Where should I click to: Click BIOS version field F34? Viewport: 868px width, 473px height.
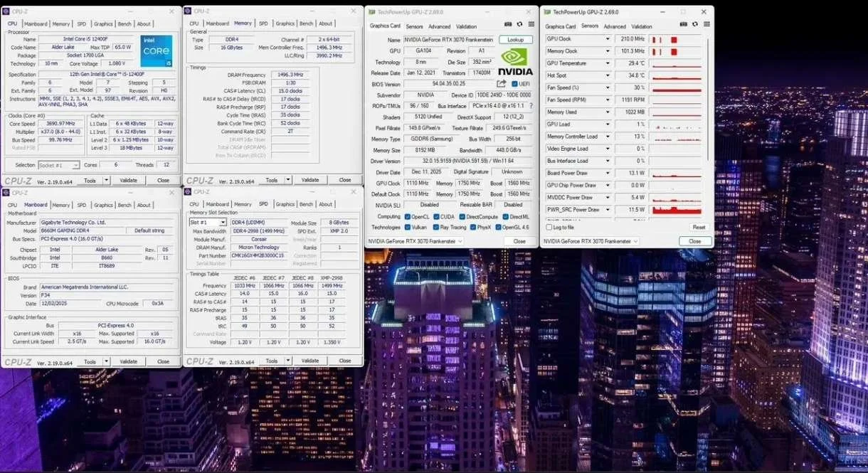point(106,295)
